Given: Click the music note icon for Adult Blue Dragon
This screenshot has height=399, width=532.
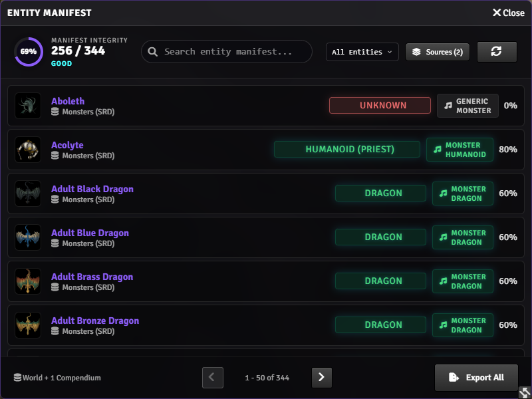Looking at the screenshot, I should pos(443,237).
